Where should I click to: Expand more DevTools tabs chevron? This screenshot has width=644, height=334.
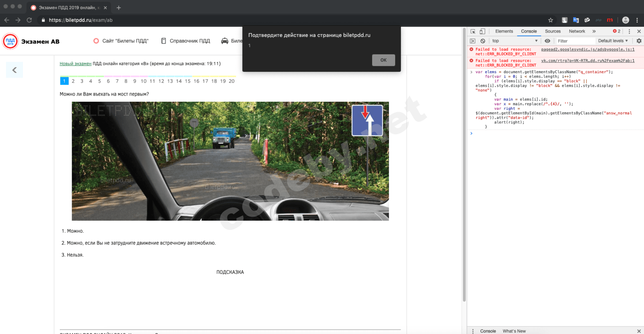pyautogui.click(x=594, y=31)
